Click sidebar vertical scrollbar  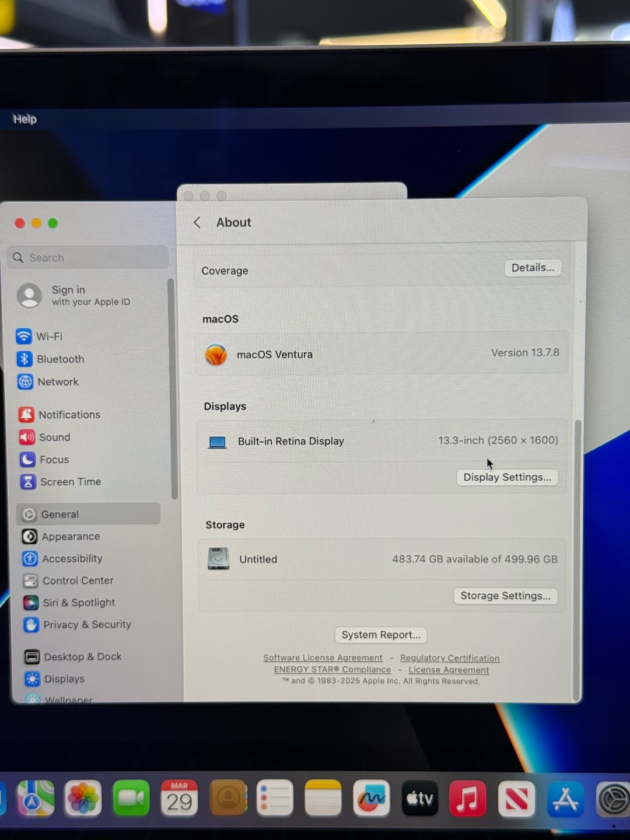(173, 388)
